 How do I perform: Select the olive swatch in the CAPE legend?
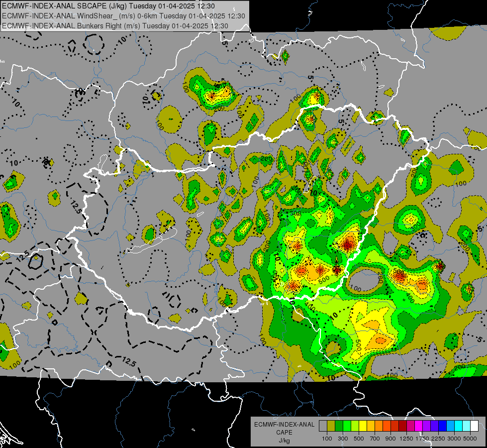coord(331,426)
